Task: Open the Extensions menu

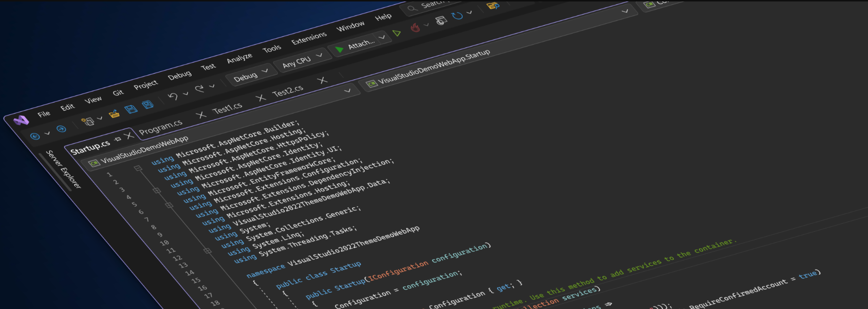Action: click(x=309, y=38)
